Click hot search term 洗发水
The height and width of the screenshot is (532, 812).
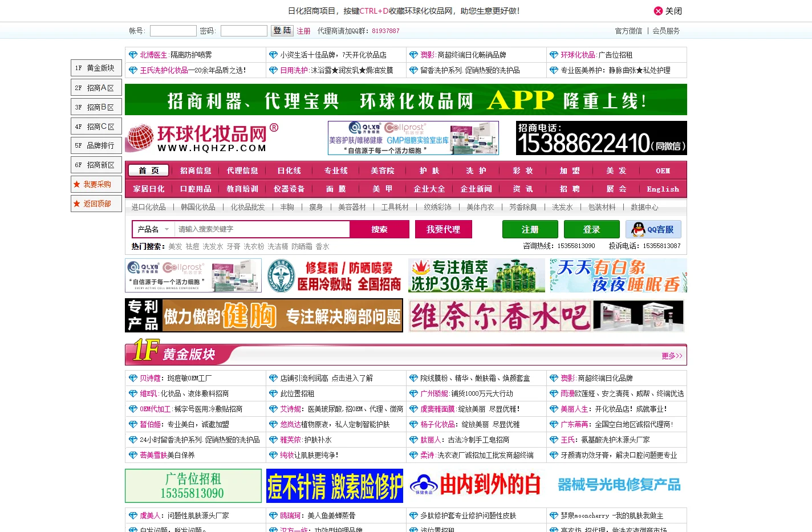[x=213, y=246]
